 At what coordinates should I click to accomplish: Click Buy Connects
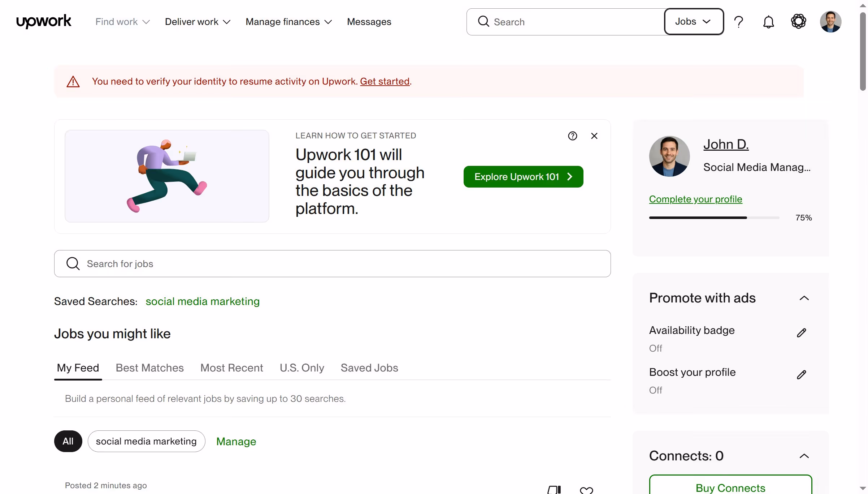[x=730, y=488]
